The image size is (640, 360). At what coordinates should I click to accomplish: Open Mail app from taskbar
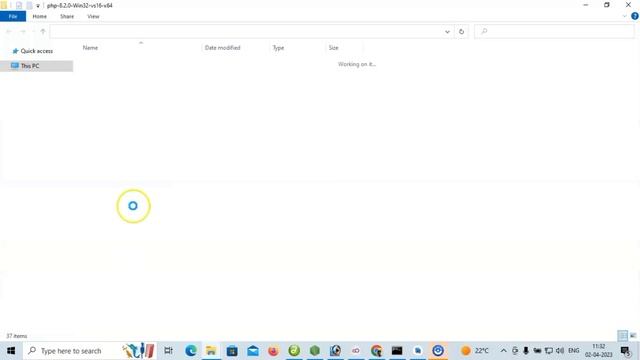pos(253,351)
